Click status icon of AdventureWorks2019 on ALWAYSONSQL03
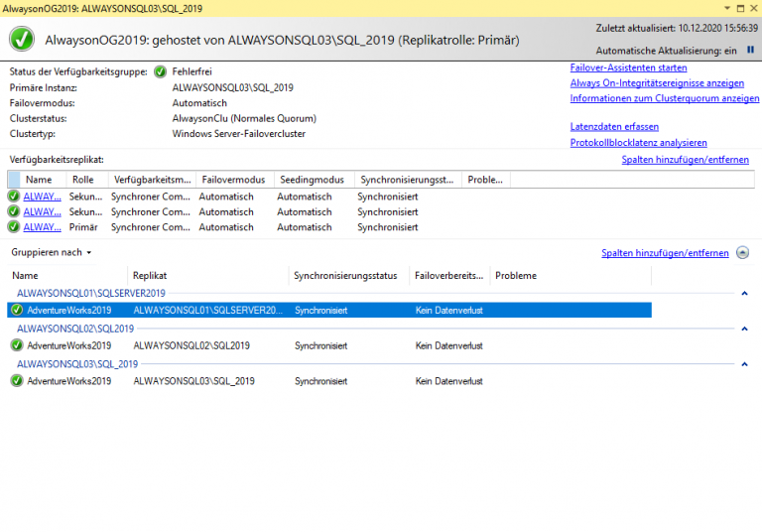Image resolution: width=762 pixels, height=532 pixels. click(x=17, y=381)
